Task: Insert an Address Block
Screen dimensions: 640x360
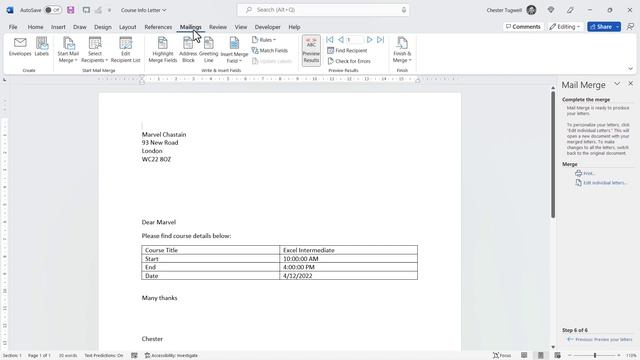Action: (x=188, y=50)
